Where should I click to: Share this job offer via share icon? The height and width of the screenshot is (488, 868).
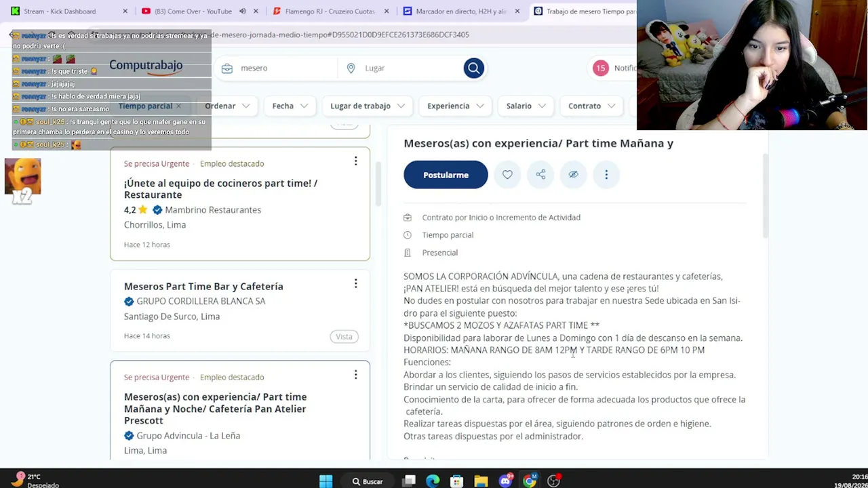coord(540,175)
